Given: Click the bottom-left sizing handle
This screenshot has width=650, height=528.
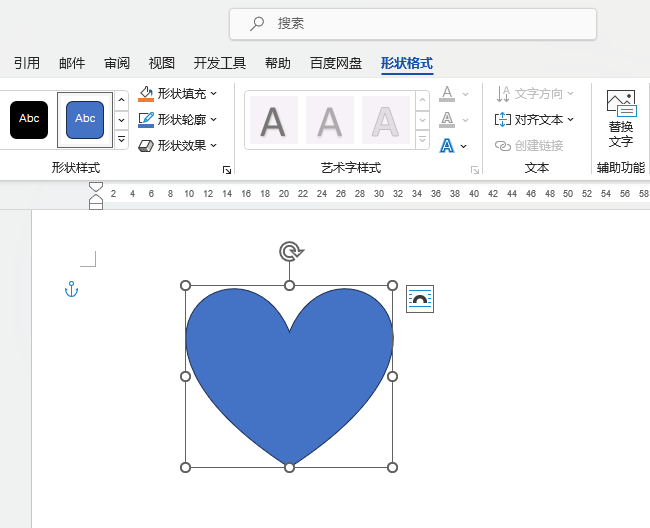Looking at the screenshot, I should click(x=185, y=467).
